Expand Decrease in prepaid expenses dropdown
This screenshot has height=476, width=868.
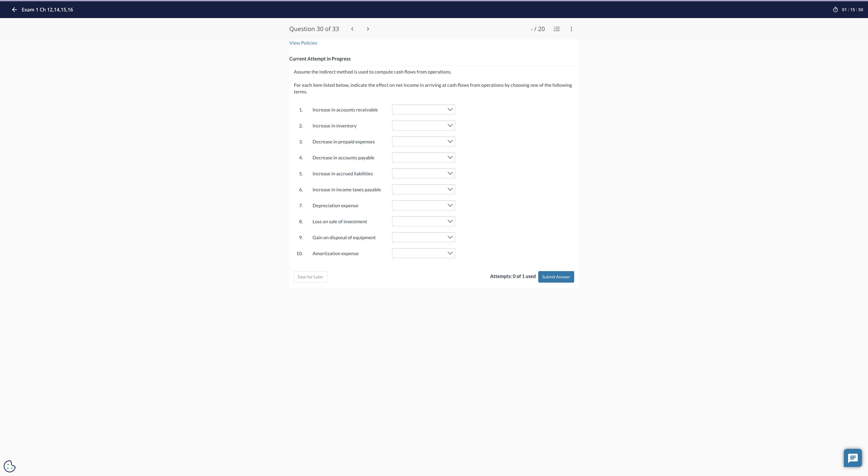click(423, 142)
